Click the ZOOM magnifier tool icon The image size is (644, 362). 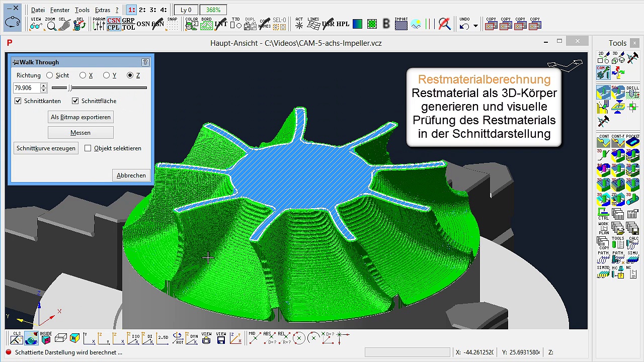[x=50, y=24]
